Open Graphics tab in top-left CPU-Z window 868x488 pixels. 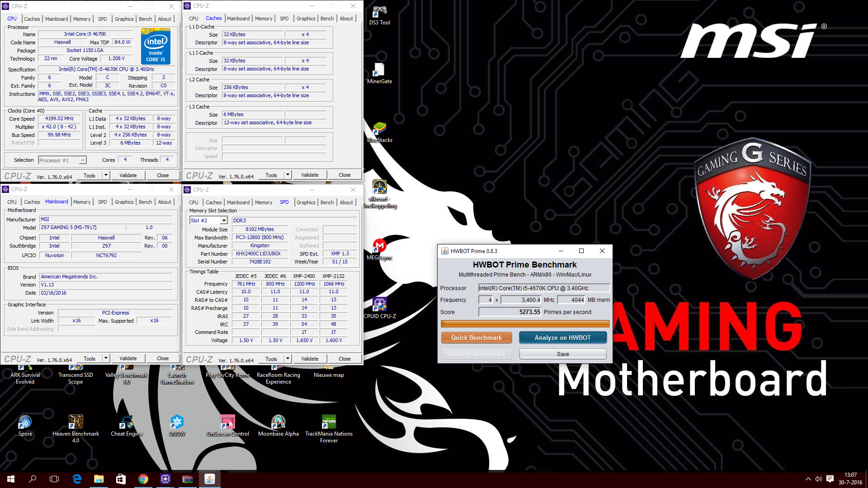pos(124,19)
